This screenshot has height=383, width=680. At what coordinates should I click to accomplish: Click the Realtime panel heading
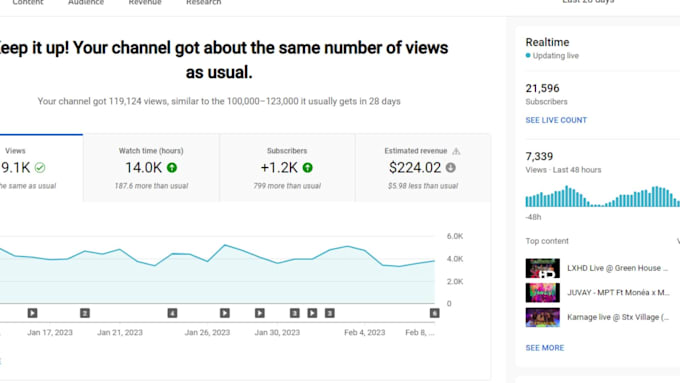coord(547,43)
